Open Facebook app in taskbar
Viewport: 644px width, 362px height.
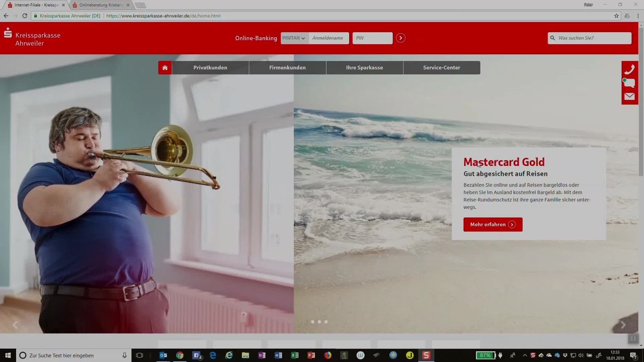pos(196,355)
